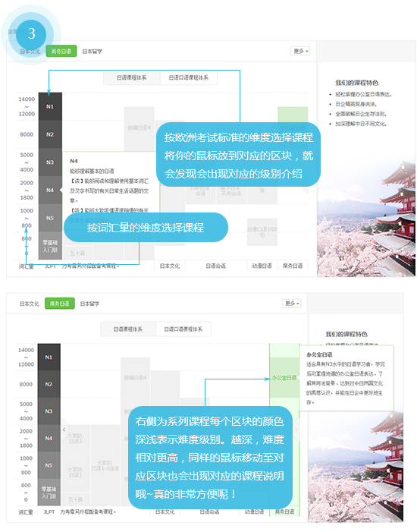Select the green 商务日语 tab in upper screenshot
This screenshot has height=532, width=417.
pyautogui.click(x=61, y=52)
